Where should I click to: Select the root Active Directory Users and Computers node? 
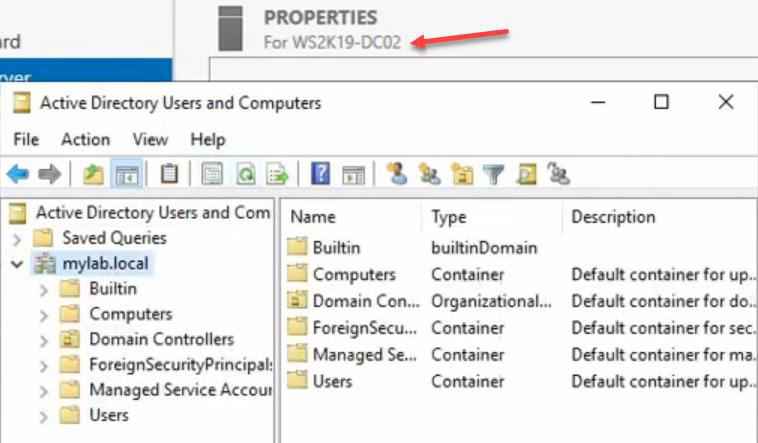coord(153,213)
